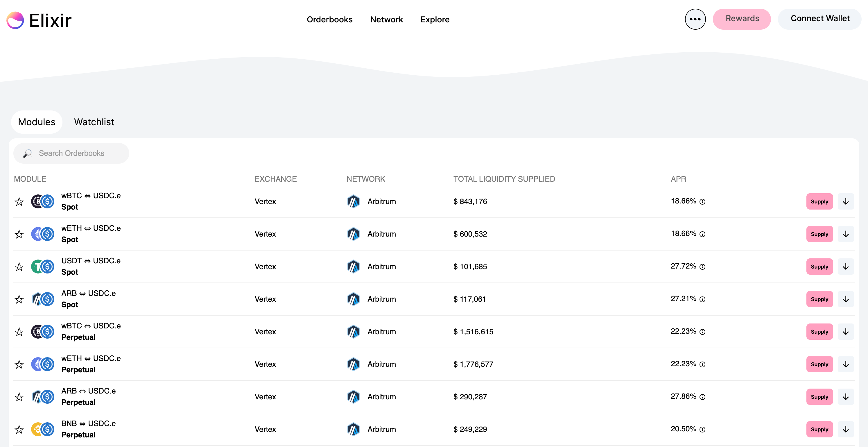The height and width of the screenshot is (447, 868).
Task: Click the pink Rewards button
Action: point(742,19)
